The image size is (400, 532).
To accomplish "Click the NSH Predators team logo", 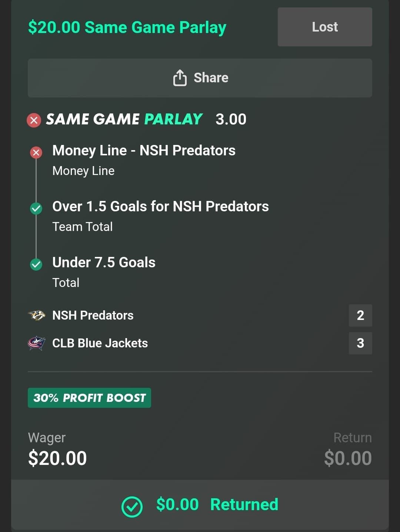I will [x=37, y=315].
